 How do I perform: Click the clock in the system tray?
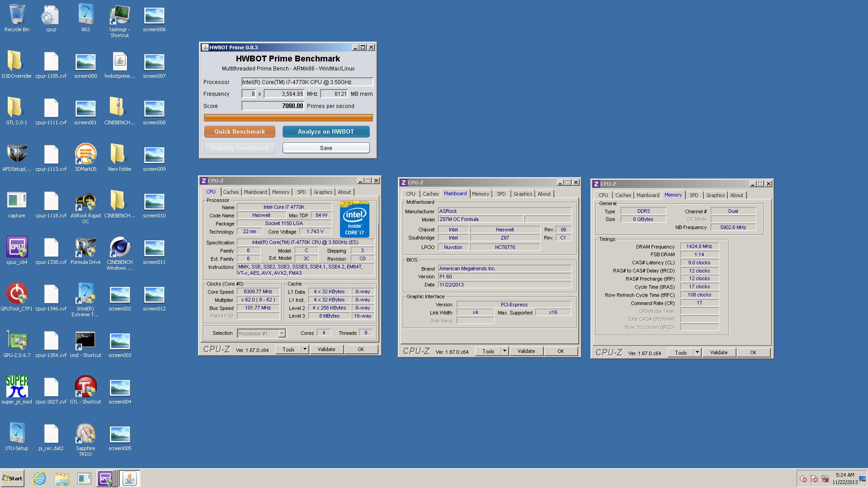click(845, 479)
